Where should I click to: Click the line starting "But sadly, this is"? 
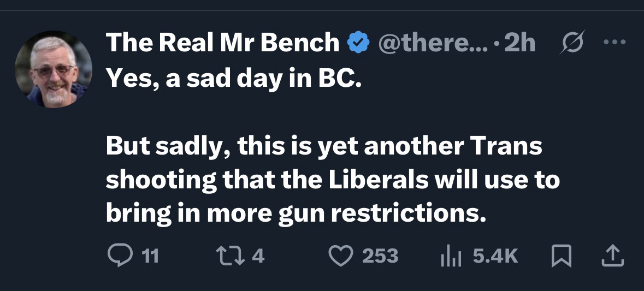pyautogui.click(x=323, y=149)
